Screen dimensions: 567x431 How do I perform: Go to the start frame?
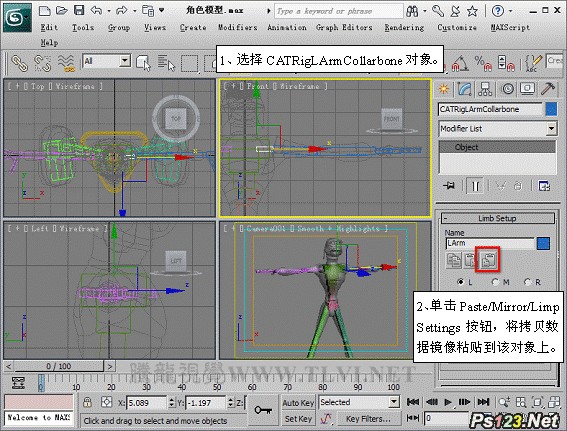413,402
